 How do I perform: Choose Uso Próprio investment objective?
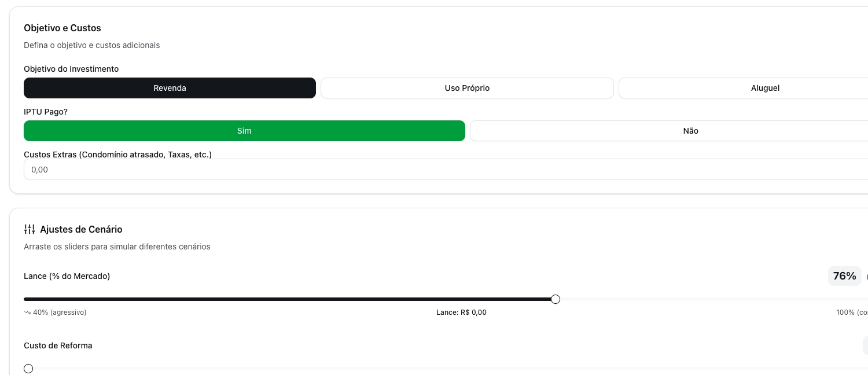click(x=467, y=88)
